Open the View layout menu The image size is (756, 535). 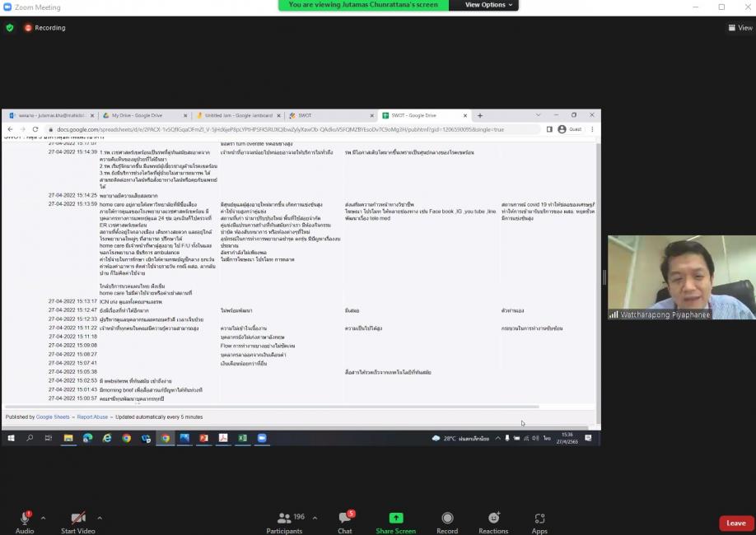tap(740, 27)
